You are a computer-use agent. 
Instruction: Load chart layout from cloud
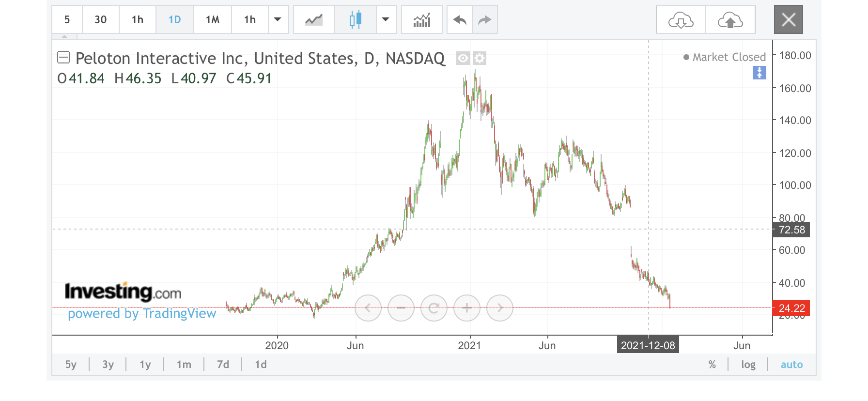[x=681, y=20]
